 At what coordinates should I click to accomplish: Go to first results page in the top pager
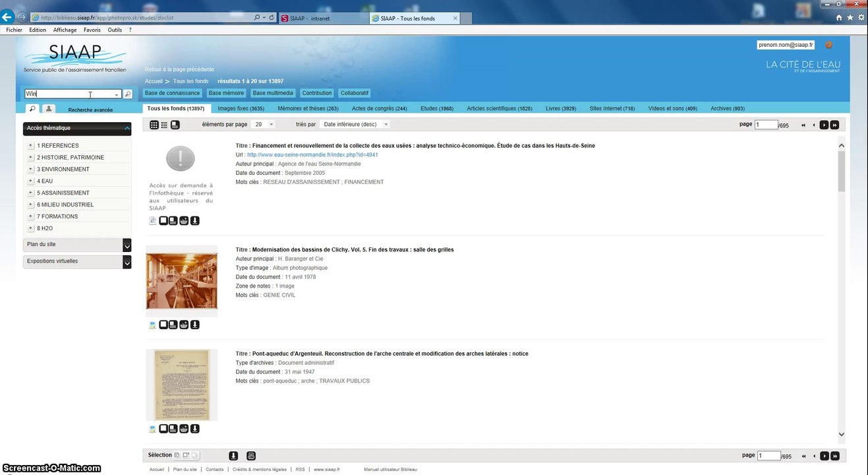point(803,125)
